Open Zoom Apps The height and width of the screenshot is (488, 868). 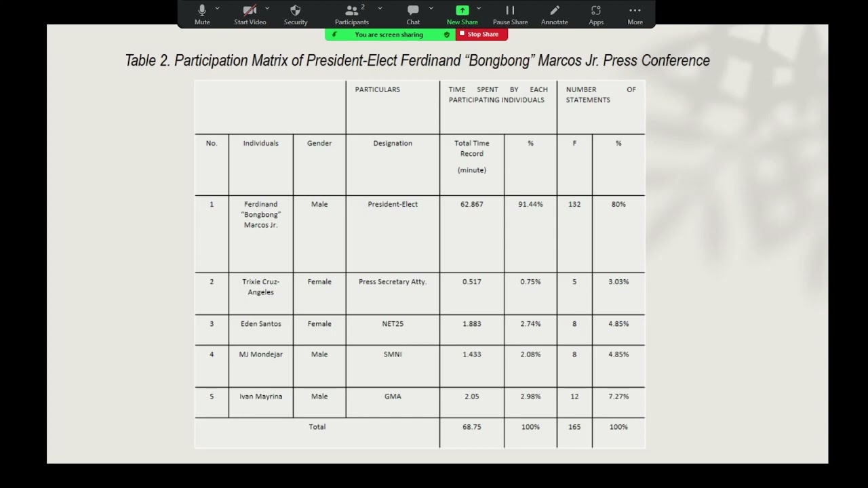point(596,14)
